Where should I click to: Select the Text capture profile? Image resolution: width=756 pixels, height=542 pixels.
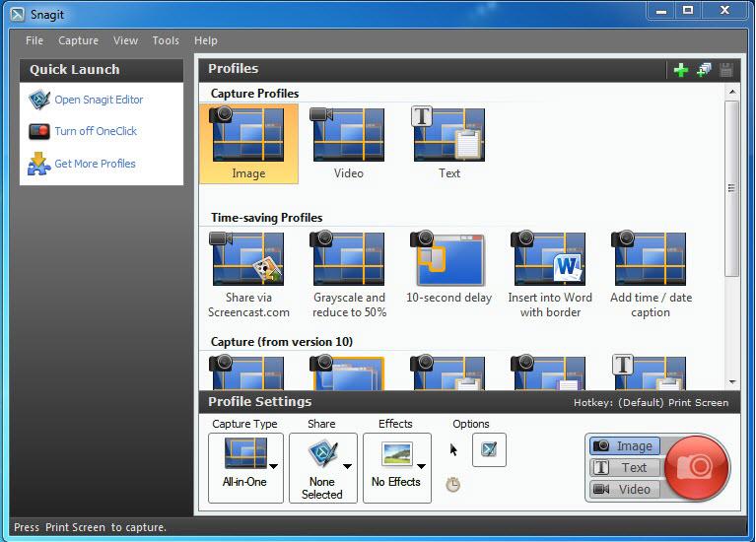(448, 144)
